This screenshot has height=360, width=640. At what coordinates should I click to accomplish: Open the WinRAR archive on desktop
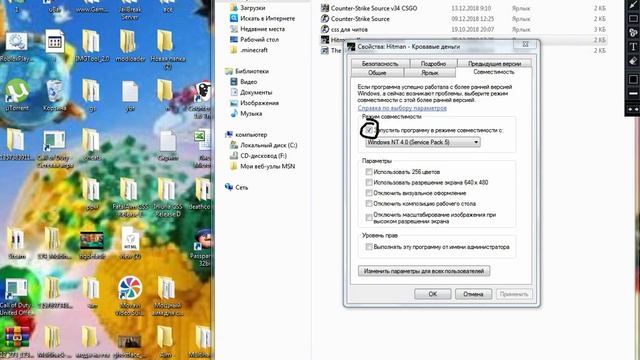16,342
